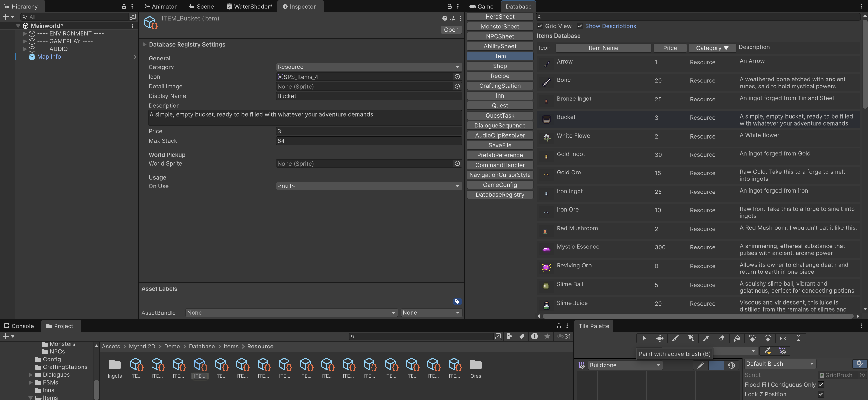Click the Flip X tile tool
This screenshot has height=400, width=868.
[783, 338]
